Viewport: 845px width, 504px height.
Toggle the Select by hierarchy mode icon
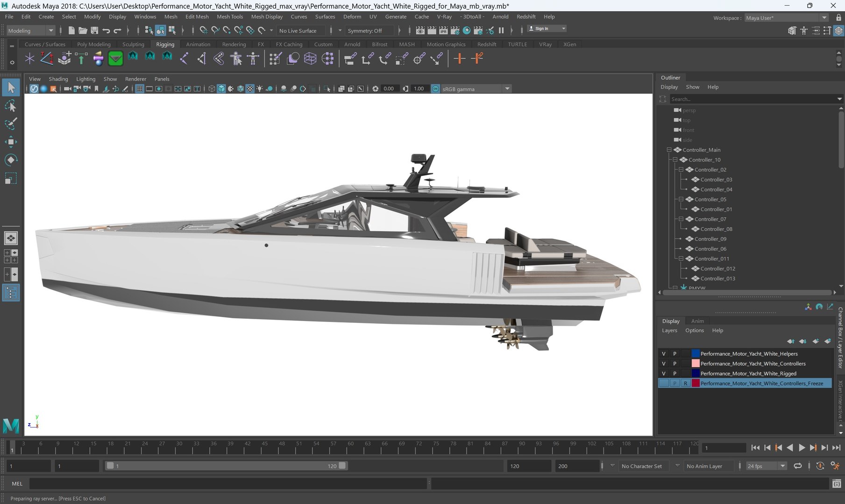(x=149, y=30)
